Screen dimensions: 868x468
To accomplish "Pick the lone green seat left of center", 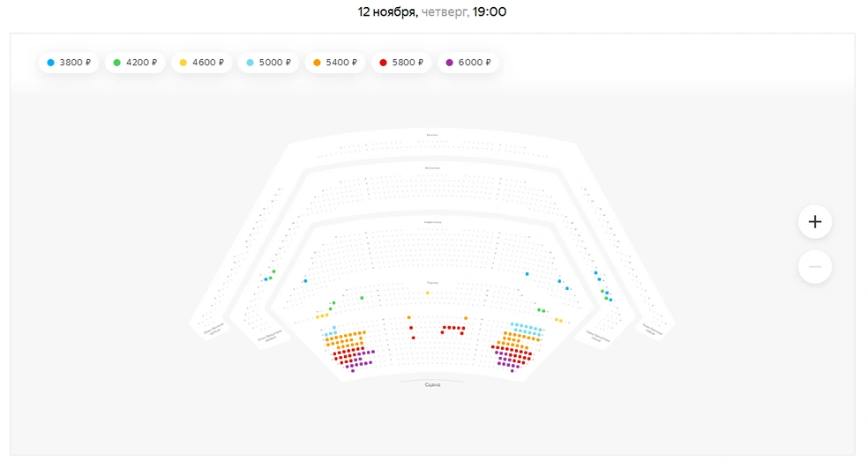I will (362, 298).
